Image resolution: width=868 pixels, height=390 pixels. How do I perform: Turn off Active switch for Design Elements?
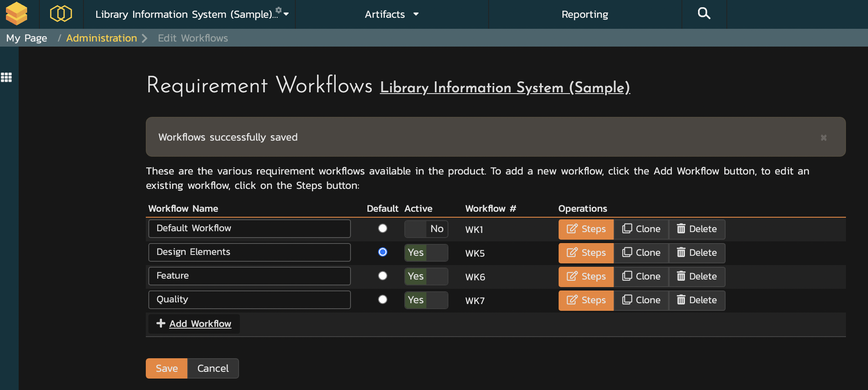pos(426,253)
